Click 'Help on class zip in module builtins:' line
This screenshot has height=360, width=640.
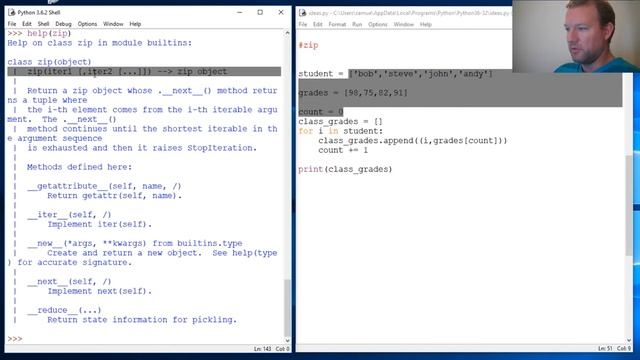coord(99,43)
